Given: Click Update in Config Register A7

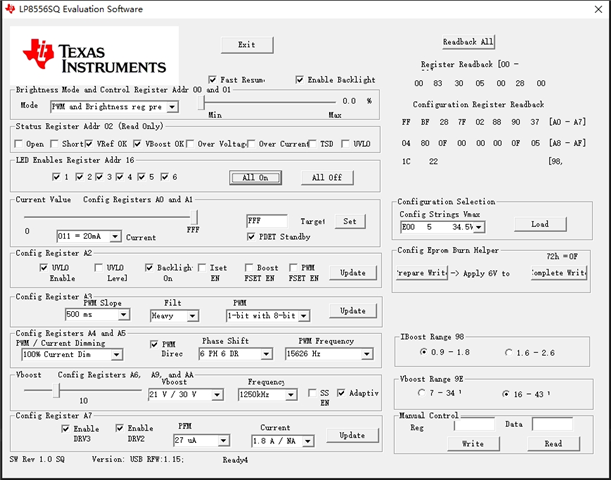Looking at the screenshot, I should tap(353, 436).
